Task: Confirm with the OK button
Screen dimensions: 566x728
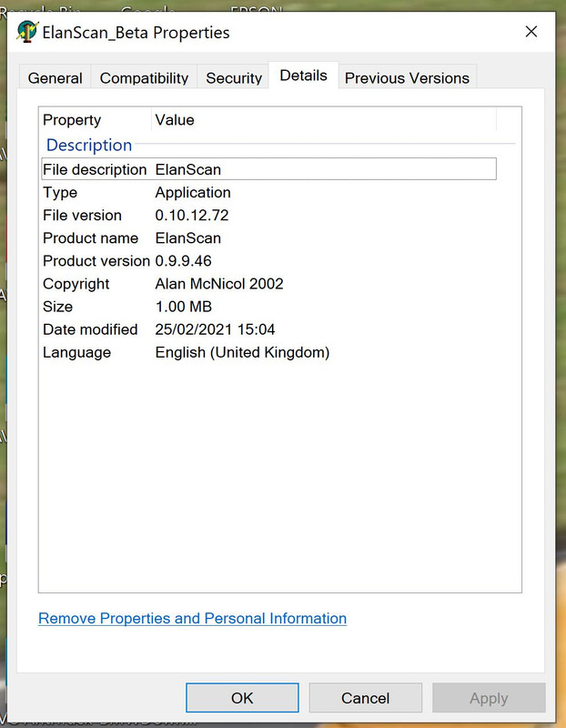Action: pyautogui.click(x=242, y=697)
